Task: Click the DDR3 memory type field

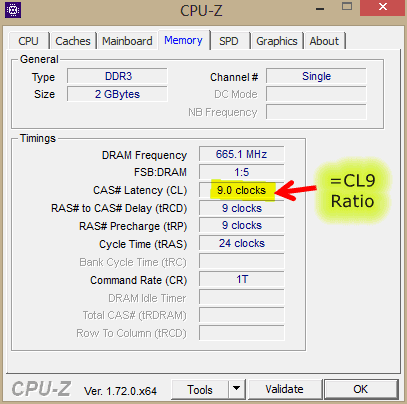Action: [117, 76]
